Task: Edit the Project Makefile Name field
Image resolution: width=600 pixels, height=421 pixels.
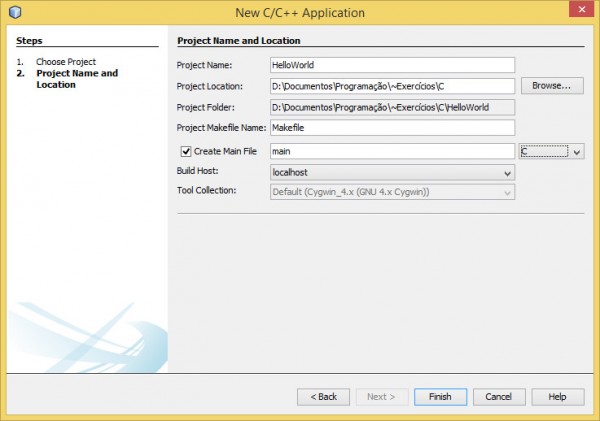Action: pos(392,128)
